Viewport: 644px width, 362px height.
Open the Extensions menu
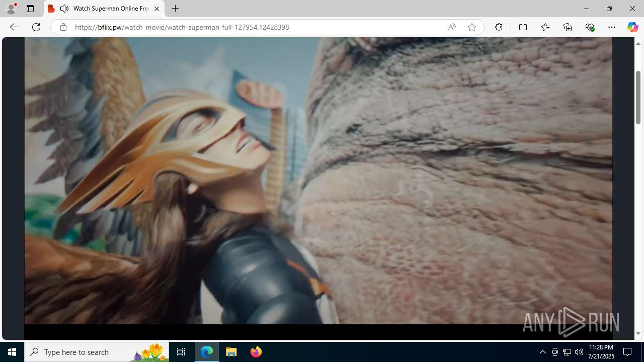499,27
